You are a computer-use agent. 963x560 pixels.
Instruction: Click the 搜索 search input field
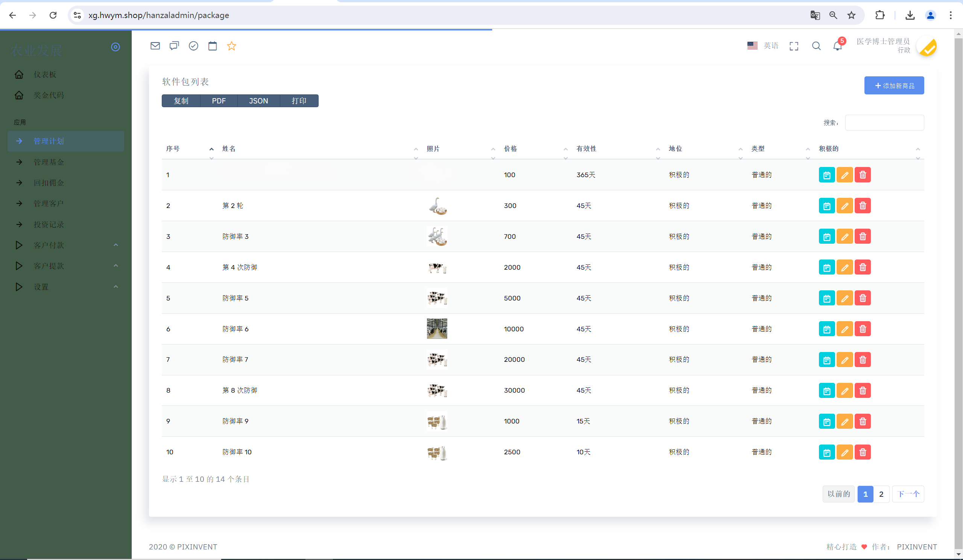pos(884,123)
